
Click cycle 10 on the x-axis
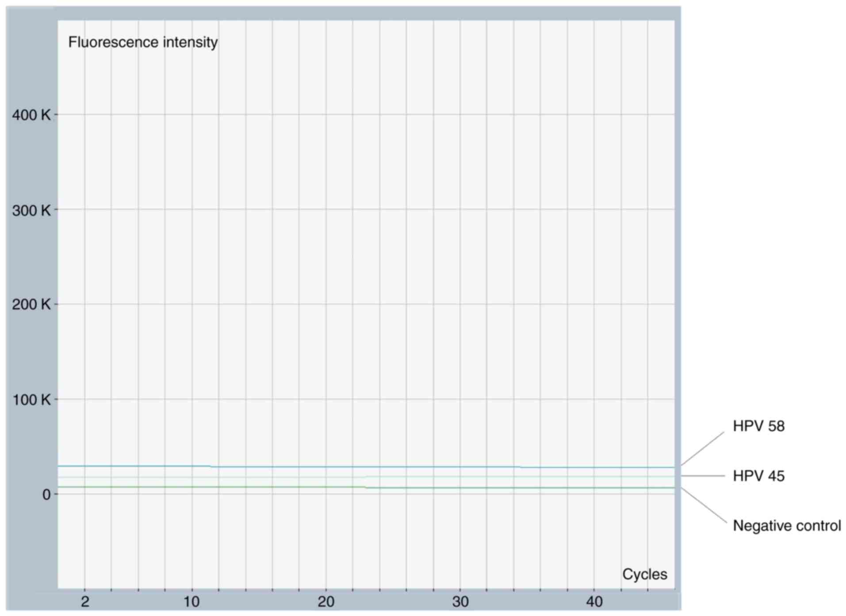click(191, 602)
